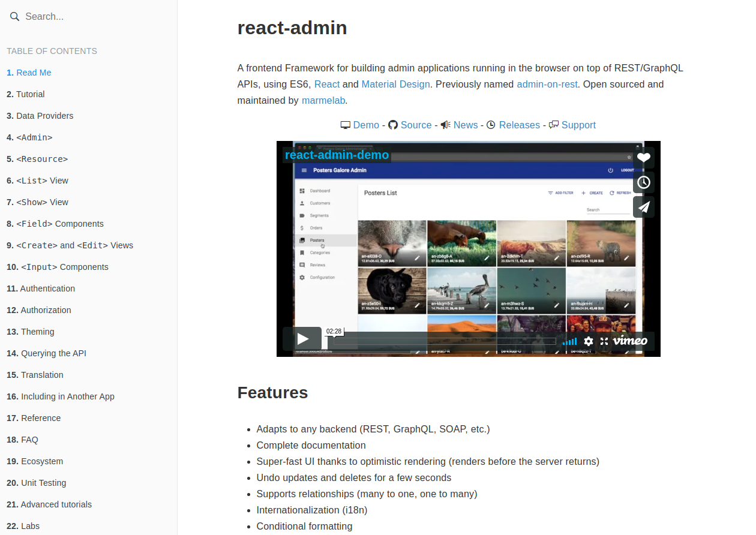Click 'Complete documentation' feature bullet
Image resolution: width=756 pixels, height=535 pixels.
point(311,445)
